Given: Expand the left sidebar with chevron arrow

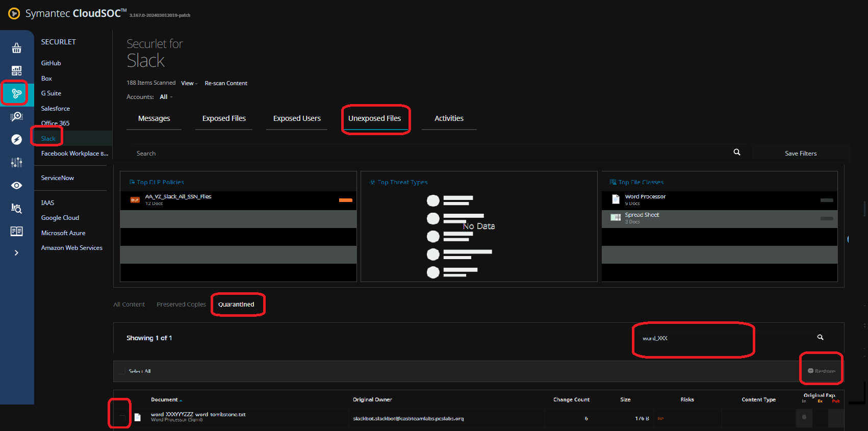Looking at the screenshot, I should point(16,252).
